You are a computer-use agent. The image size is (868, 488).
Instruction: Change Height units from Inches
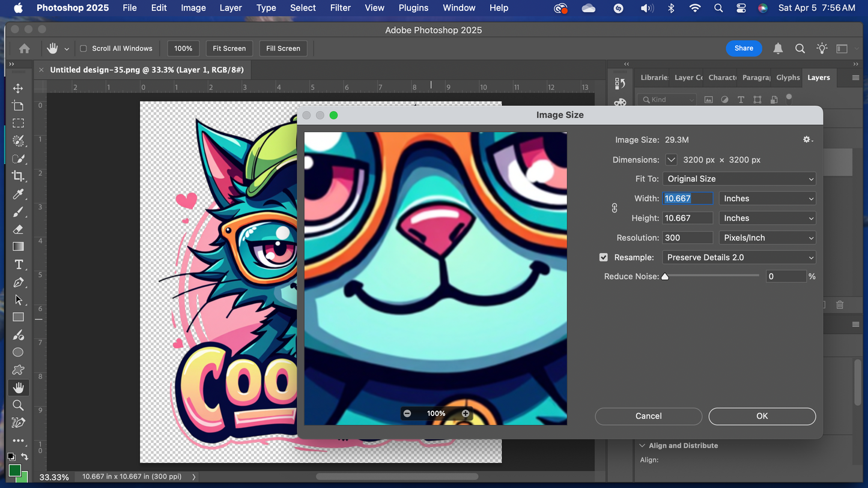[x=768, y=218]
